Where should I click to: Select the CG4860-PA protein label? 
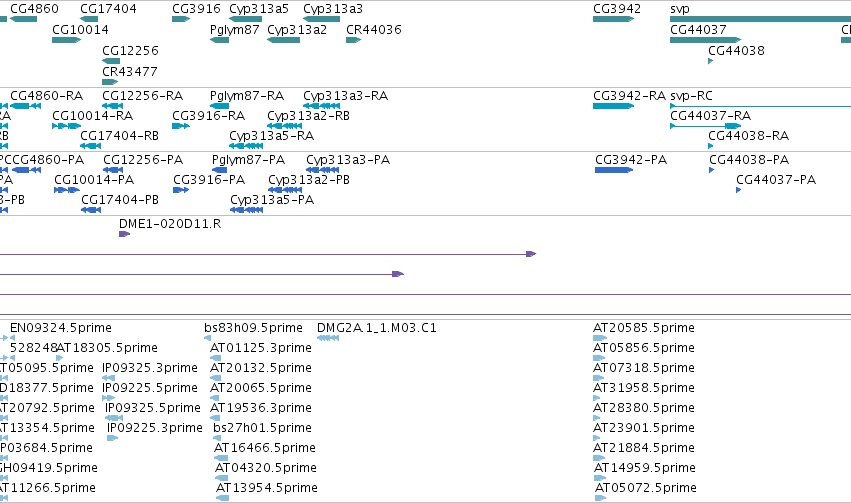48,160
